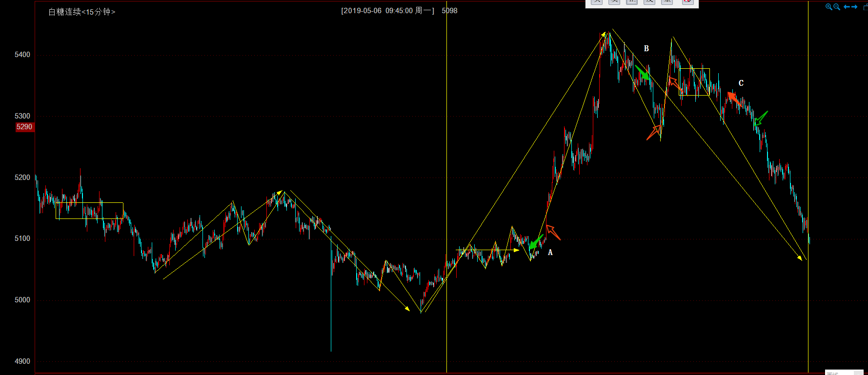
Task: Click the zoom in magnifier icon
Action: pyautogui.click(x=828, y=7)
